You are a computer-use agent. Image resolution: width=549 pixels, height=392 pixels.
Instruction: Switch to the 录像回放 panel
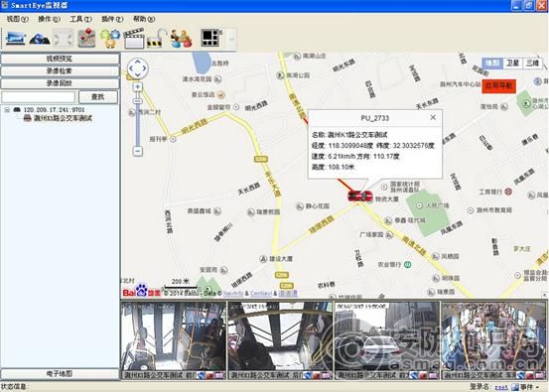tap(60, 83)
